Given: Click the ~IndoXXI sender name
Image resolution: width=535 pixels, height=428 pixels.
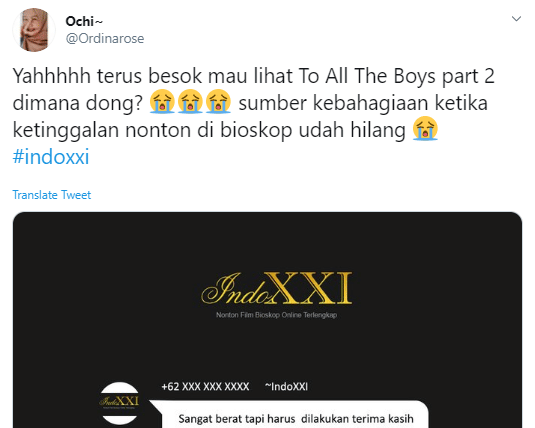Looking at the screenshot, I should [x=286, y=387].
